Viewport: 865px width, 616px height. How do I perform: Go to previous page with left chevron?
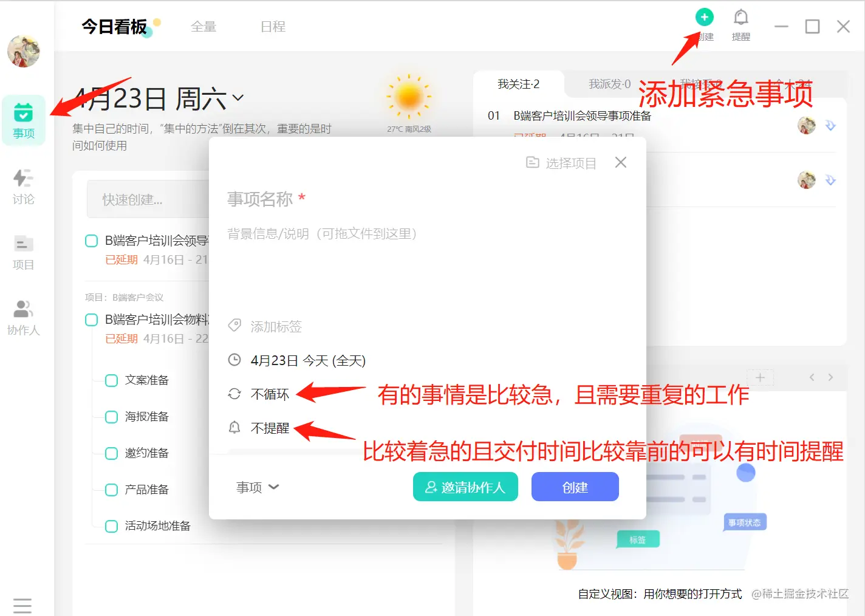coord(812,377)
